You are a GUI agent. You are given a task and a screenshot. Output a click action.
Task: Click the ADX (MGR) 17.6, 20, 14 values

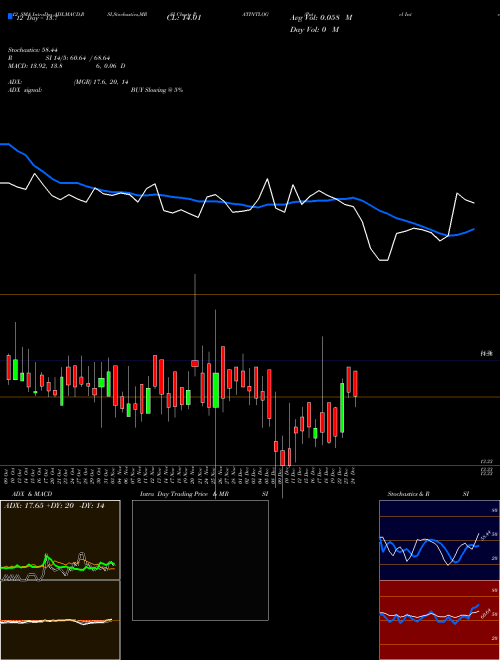(101, 82)
